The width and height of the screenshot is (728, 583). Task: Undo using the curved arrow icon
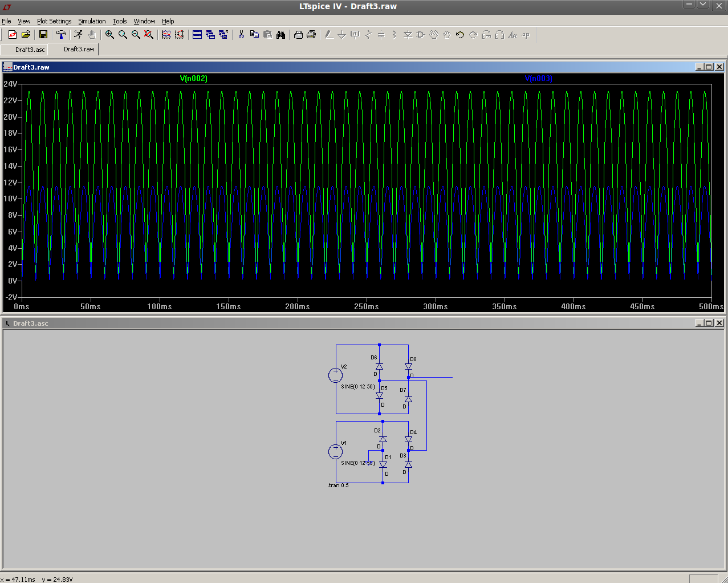pyautogui.click(x=460, y=35)
